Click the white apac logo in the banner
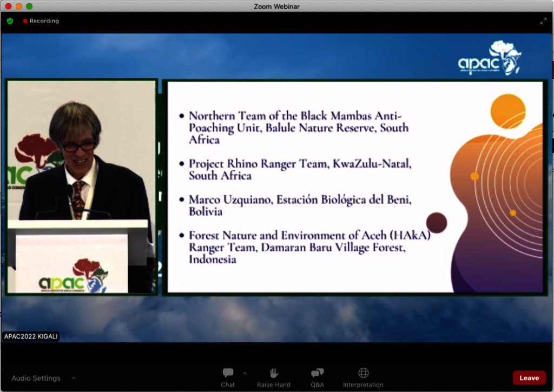The width and height of the screenshot is (554, 392). click(490, 57)
